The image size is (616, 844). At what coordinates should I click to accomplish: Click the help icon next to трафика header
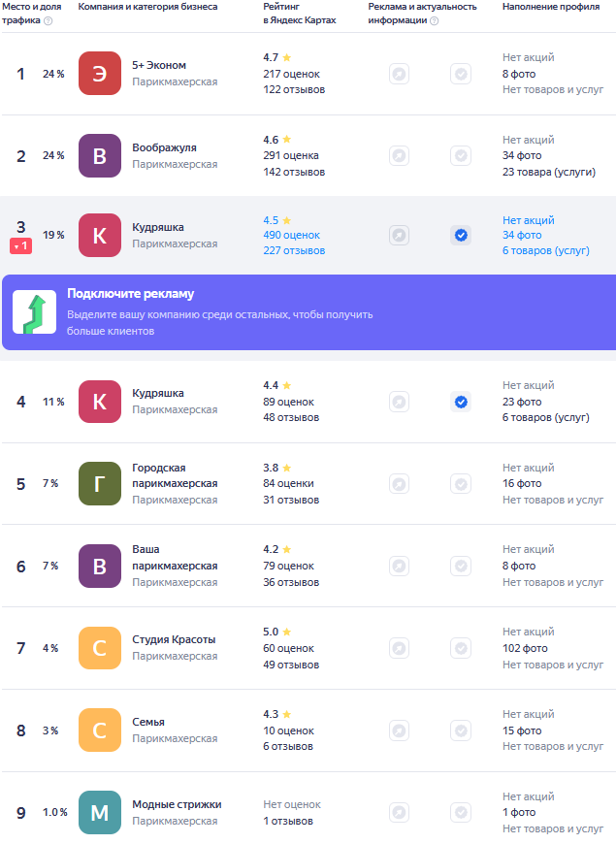click(48, 21)
